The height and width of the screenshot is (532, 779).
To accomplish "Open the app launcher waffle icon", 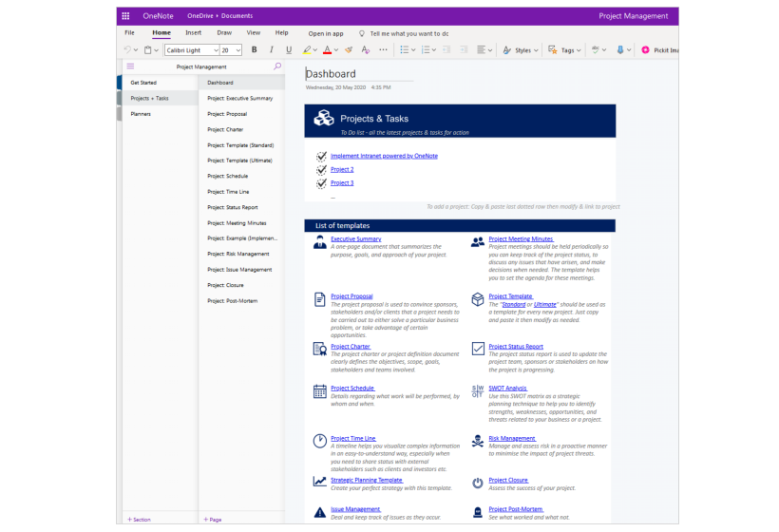I will (x=125, y=16).
